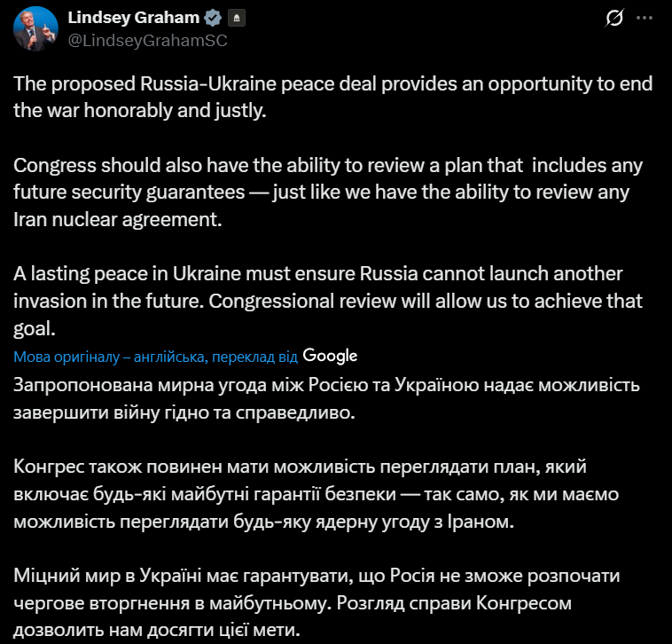Click the verified checkmark badge
This screenshot has height=644, width=672.
point(214,19)
